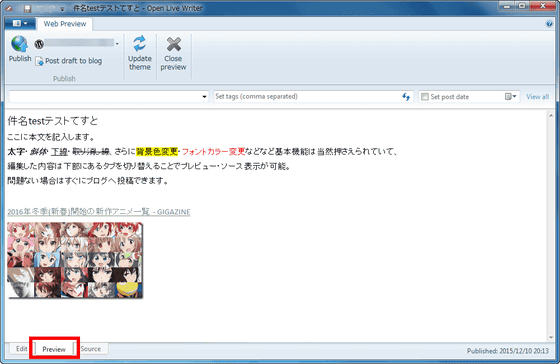Click the Open Live Writer app icon
560x364 pixels.
point(10,8)
